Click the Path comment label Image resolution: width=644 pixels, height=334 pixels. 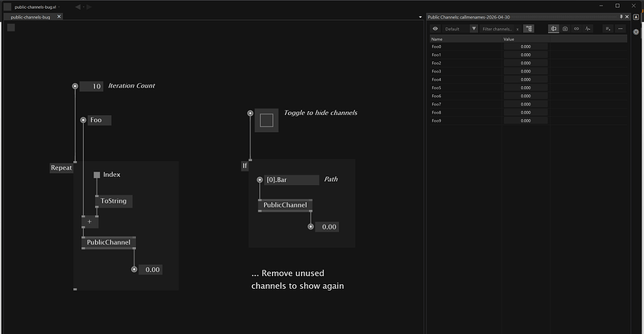tap(331, 179)
